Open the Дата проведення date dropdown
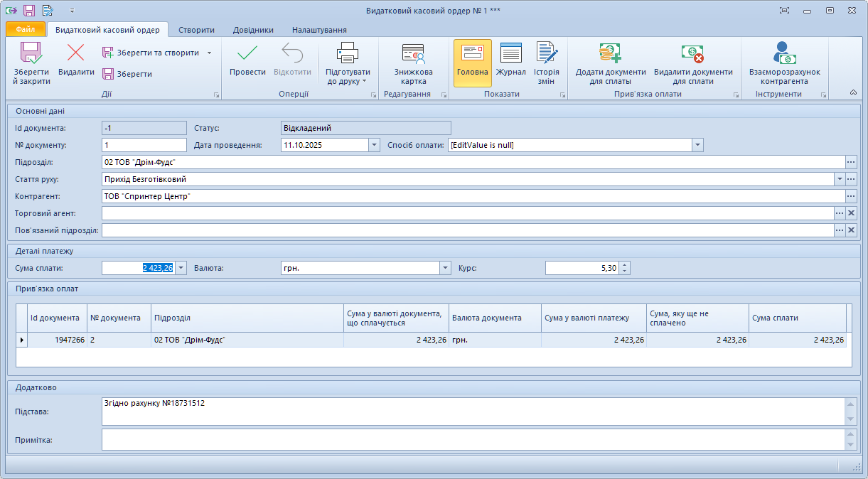868x479 pixels. click(374, 145)
